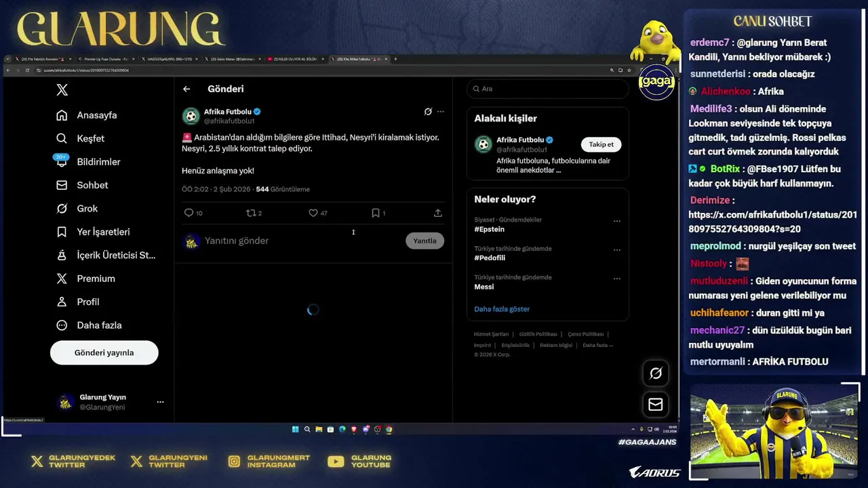Click the Ara search field
This screenshot has height=488, width=868.
tap(548, 89)
